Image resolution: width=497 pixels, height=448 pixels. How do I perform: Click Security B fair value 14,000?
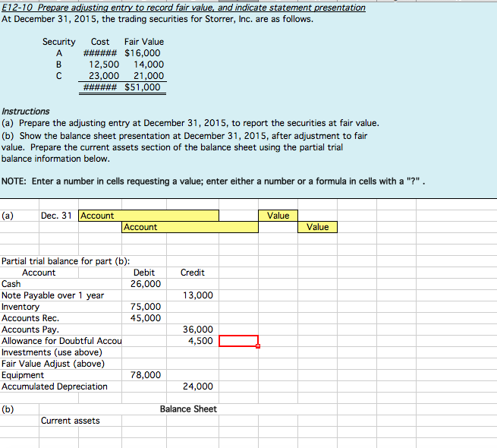(x=149, y=65)
